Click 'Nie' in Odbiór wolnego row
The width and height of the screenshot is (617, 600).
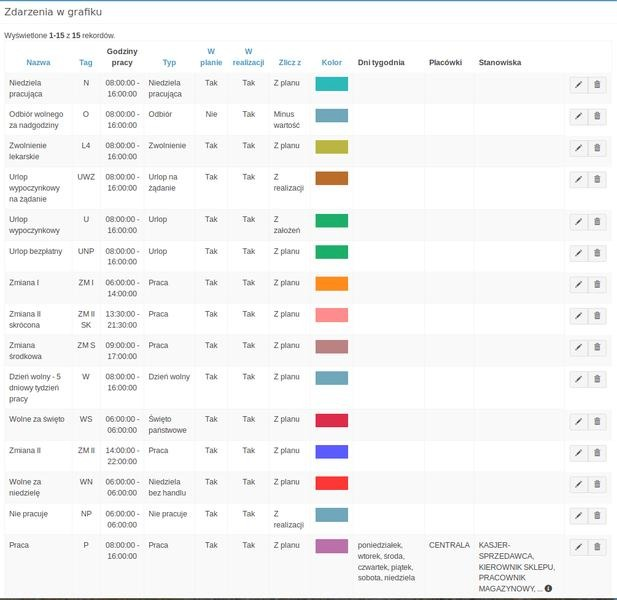click(211, 114)
